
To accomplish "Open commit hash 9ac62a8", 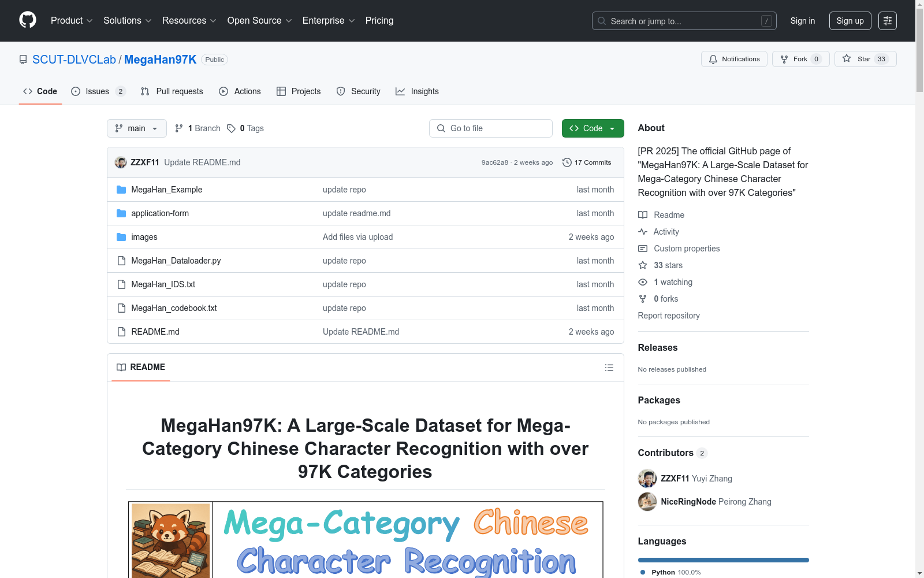I will [x=495, y=162].
